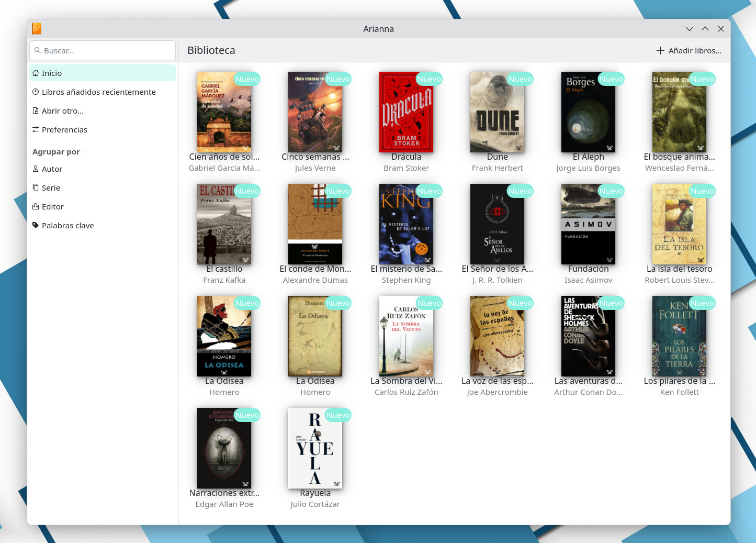Screen dimensions: 756x543
Task: Click the document icon beside Abrir otro
Action: click(36, 111)
